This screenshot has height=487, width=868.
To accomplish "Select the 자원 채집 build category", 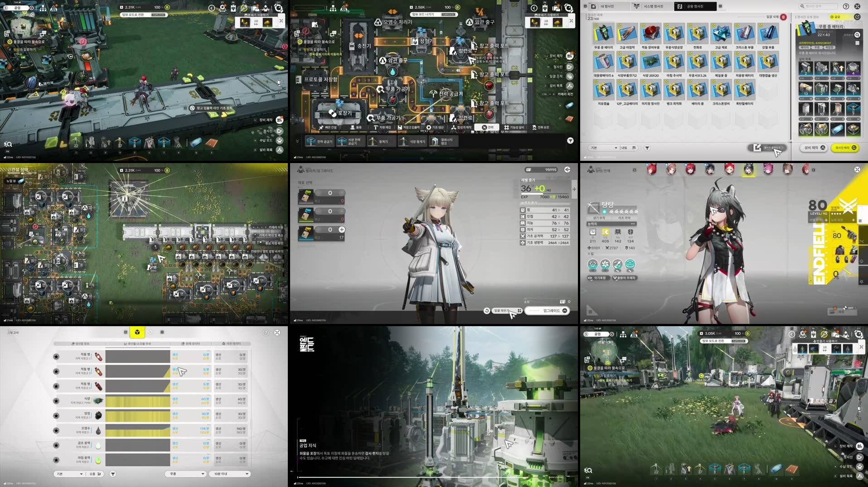I will tap(382, 127).
